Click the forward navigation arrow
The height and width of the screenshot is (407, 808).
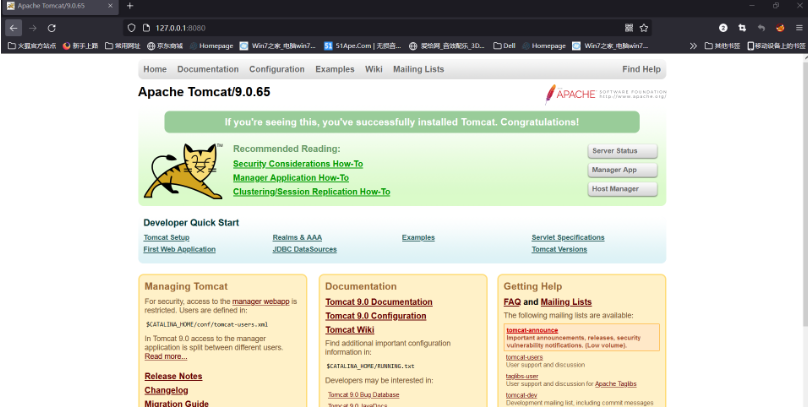(33, 28)
